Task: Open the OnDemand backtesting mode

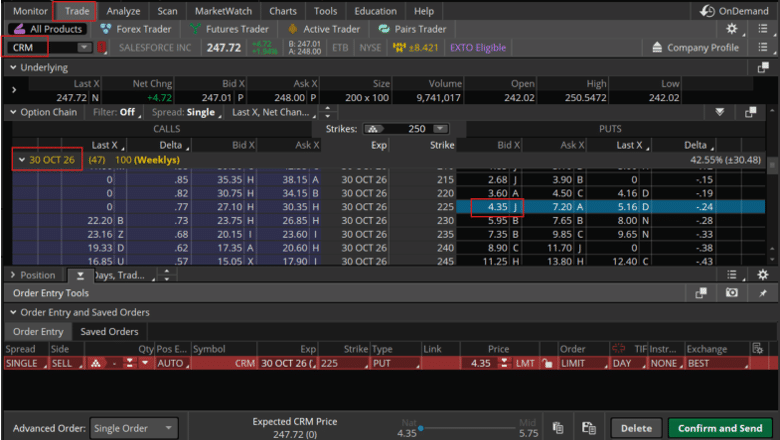Action: 735,11
